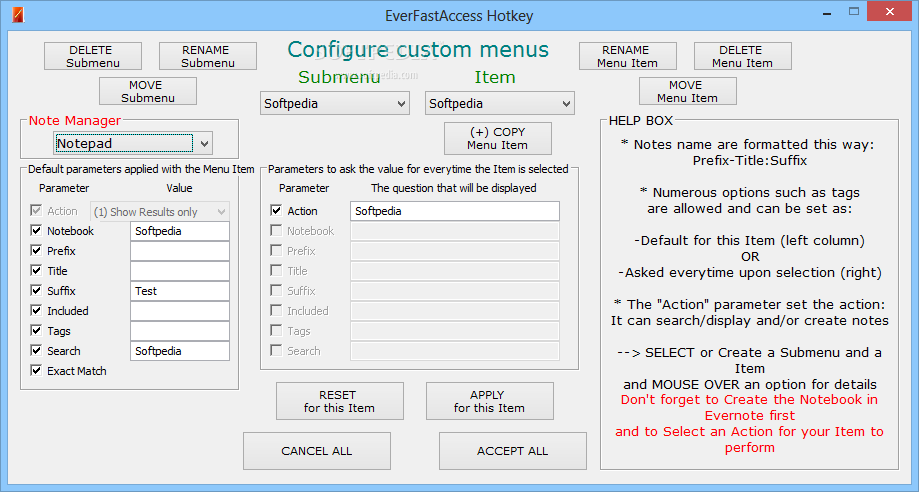The height and width of the screenshot is (492, 919).
Task: Uncheck the Prefix default parameter checkbox
Action: tap(36, 250)
